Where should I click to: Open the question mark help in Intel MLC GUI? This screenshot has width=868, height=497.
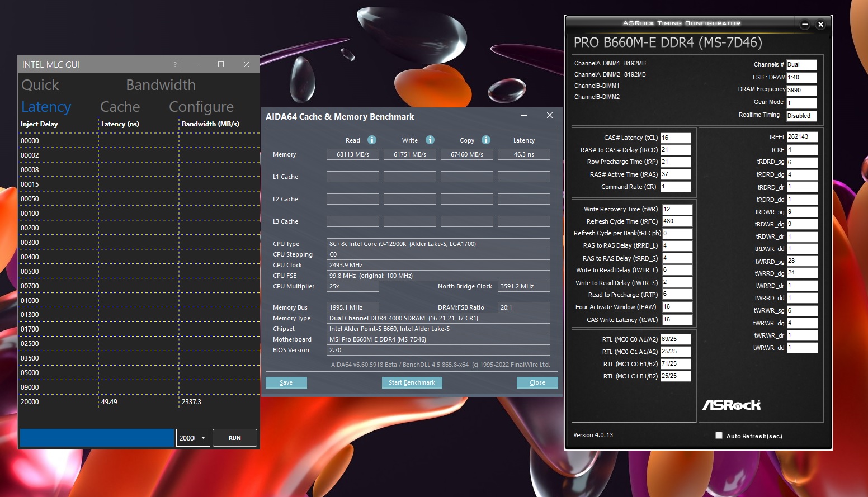click(175, 64)
